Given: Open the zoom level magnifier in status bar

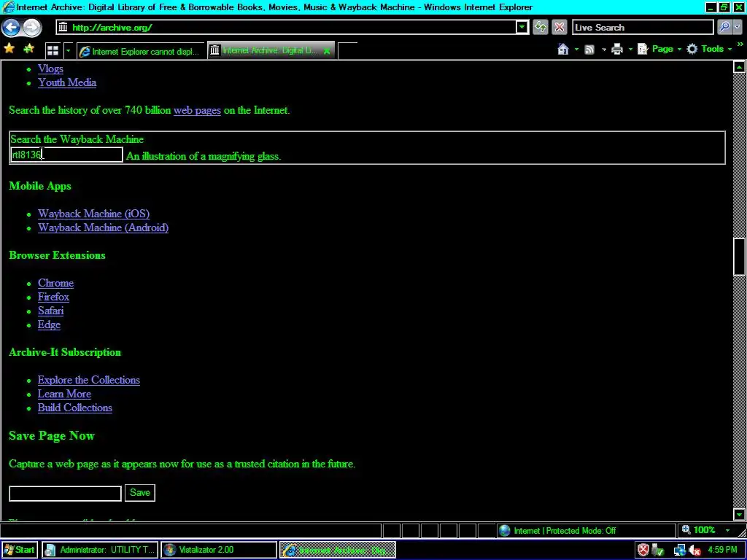Looking at the screenshot, I should 686,530.
